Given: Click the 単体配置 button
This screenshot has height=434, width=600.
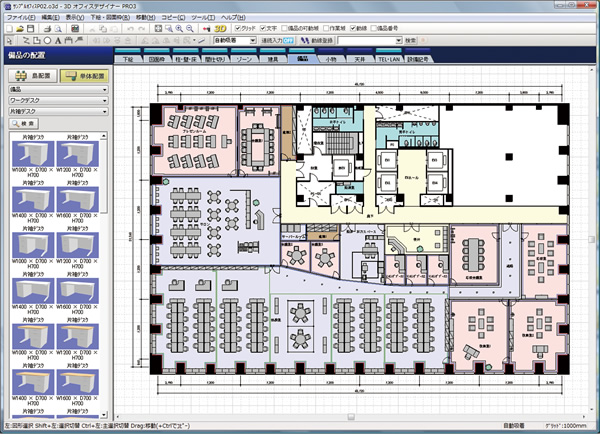Looking at the screenshot, I should (82, 75).
